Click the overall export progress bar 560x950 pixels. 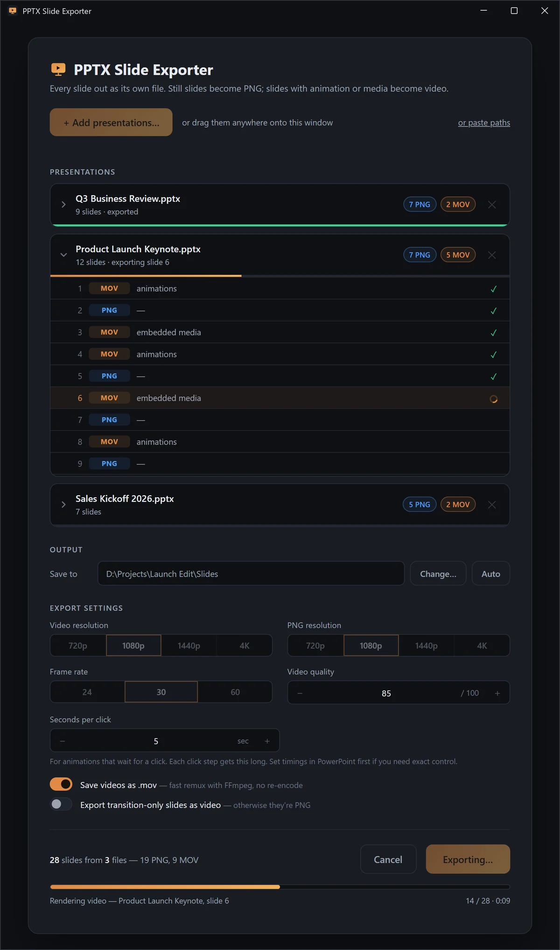click(x=280, y=887)
